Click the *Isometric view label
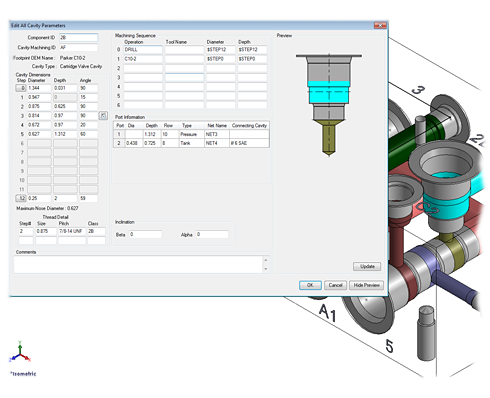 23,374
